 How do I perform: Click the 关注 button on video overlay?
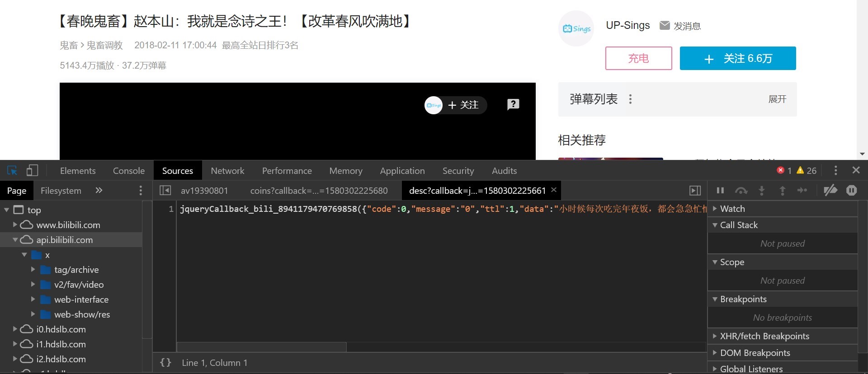[x=463, y=105]
